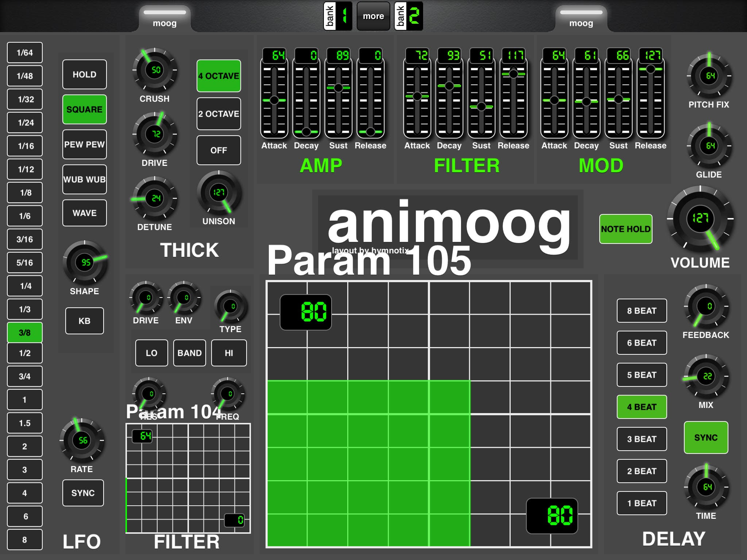Set LFO rate to 1/16
This screenshot has width=747, height=560.
coord(25,146)
